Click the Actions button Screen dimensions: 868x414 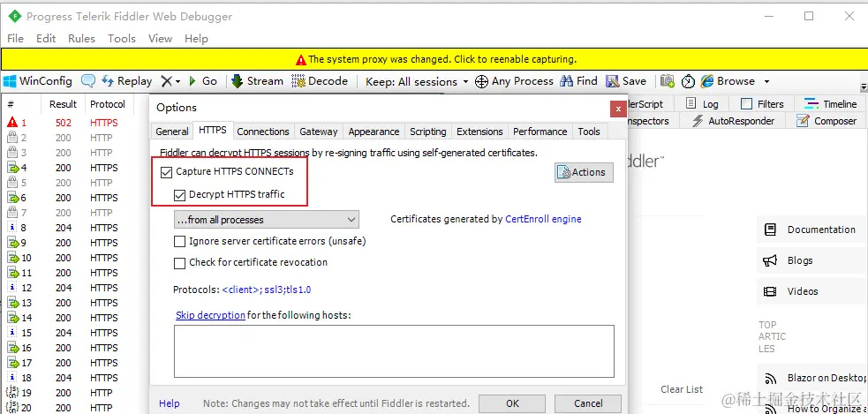tap(584, 172)
